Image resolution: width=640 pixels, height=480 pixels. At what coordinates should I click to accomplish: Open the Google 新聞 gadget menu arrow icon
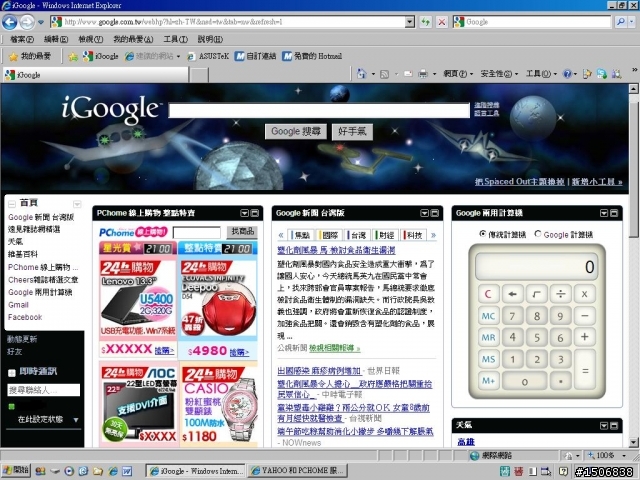click(424, 213)
